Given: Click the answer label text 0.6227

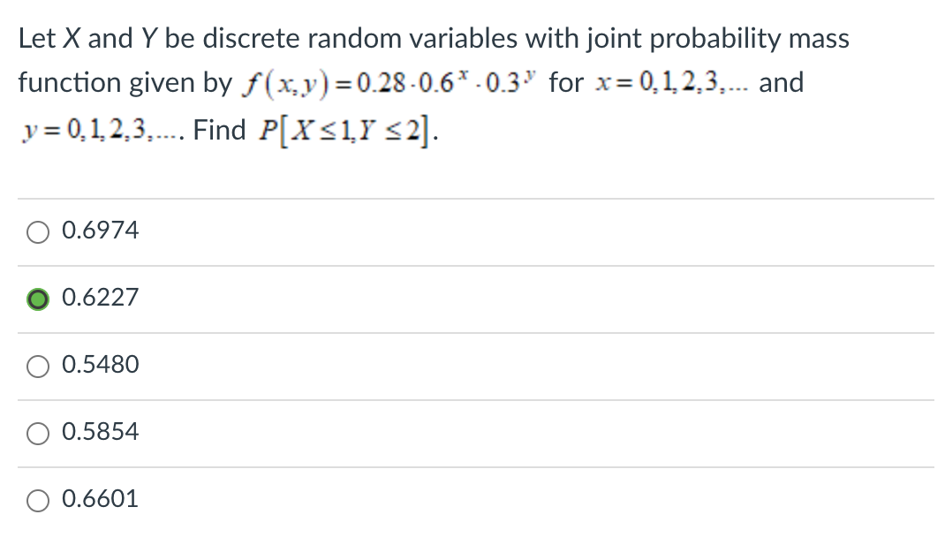Looking at the screenshot, I should [x=100, y=298].
